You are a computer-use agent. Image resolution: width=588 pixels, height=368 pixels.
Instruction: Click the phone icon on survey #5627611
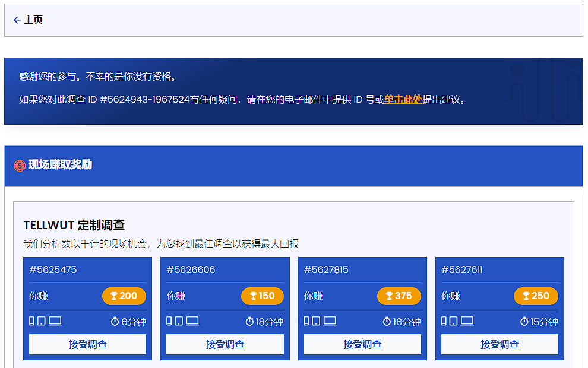point(444,321)
